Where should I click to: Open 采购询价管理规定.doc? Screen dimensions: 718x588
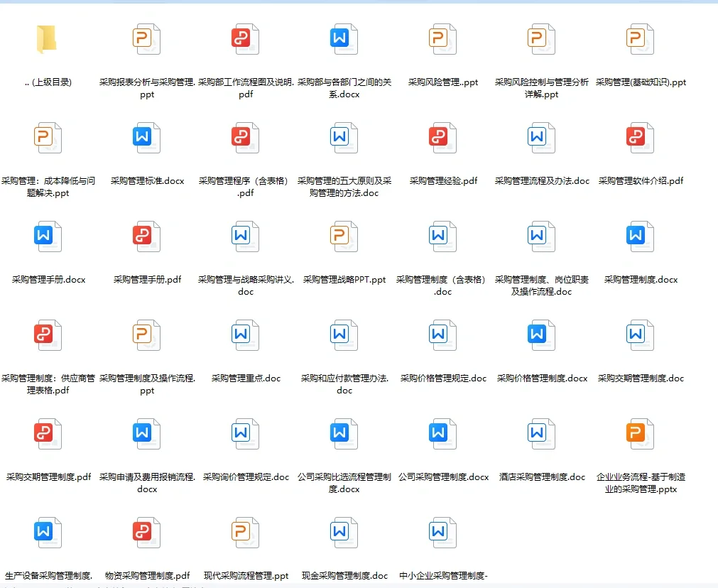[x=245, y=434]
